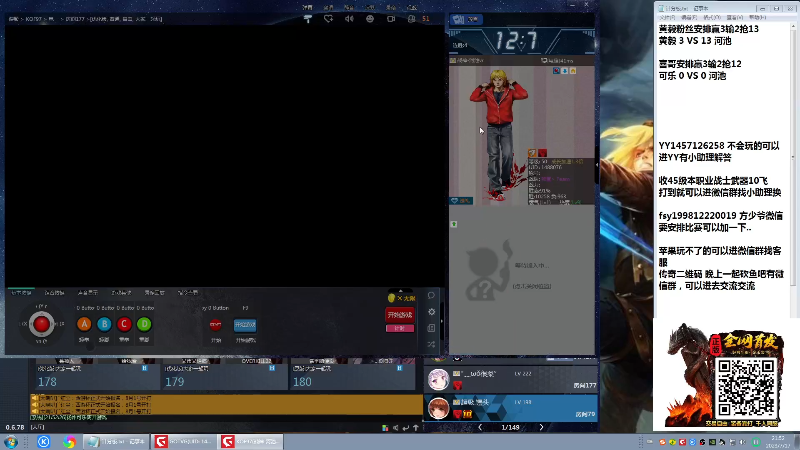Click the 12:7 score display
The width and height of the screenshot is (800, 450).
pos(516,40)
